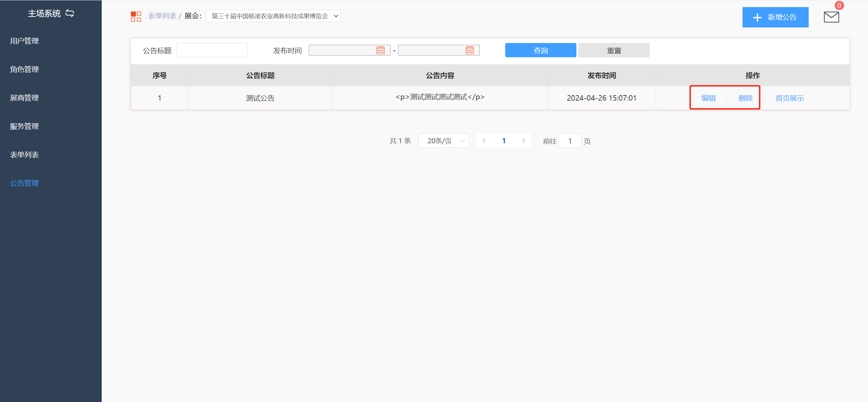The height and width of the screenshot is (402, 868).
Task: Focus the 公告标题 input field
Action: [x=212, y=50]
